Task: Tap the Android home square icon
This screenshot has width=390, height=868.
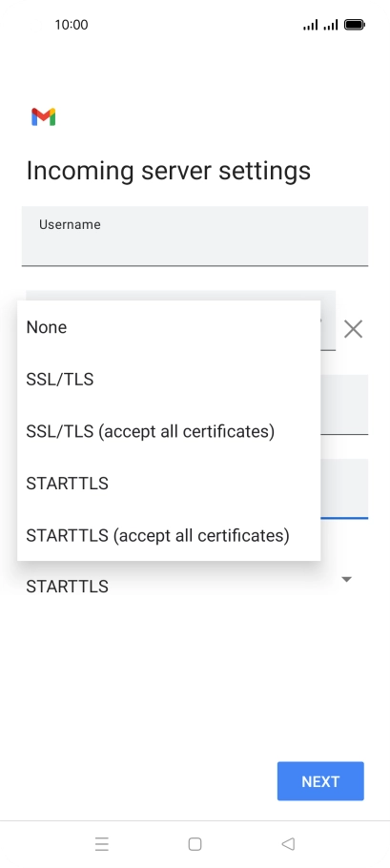Action: point(195,843)
